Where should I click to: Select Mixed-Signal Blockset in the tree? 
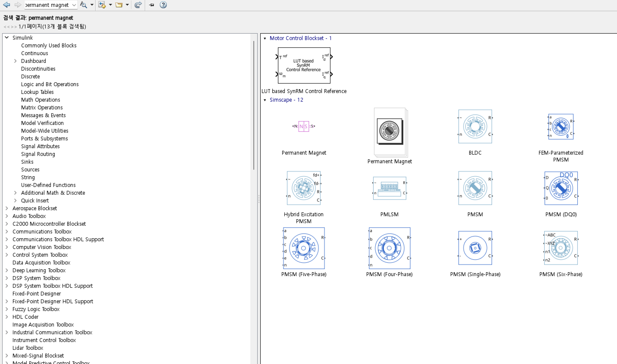38,356
